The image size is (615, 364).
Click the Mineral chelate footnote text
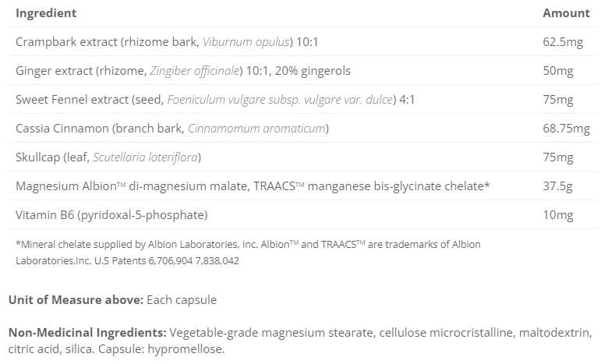tap(248, 253)
